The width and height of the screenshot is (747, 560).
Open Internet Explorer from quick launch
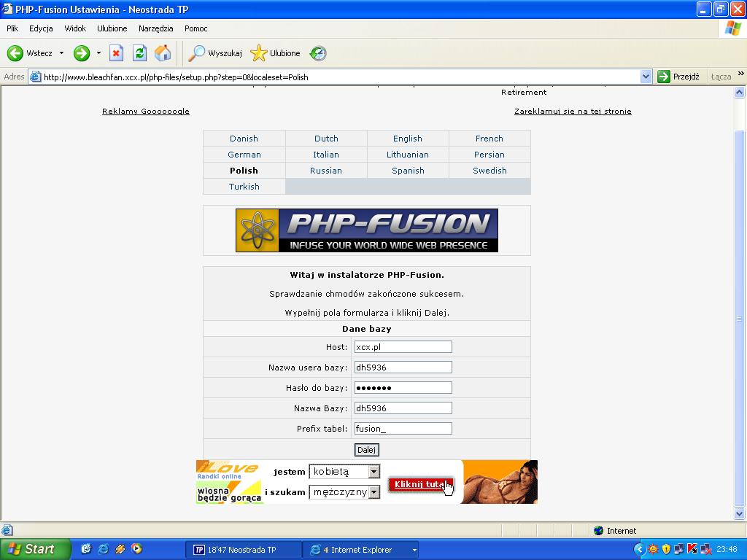tap(103, 549)
